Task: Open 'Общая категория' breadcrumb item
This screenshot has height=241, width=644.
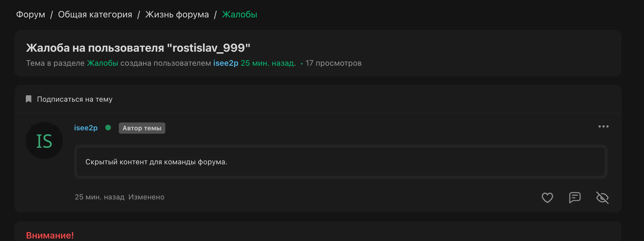Action: pos(95,14)
